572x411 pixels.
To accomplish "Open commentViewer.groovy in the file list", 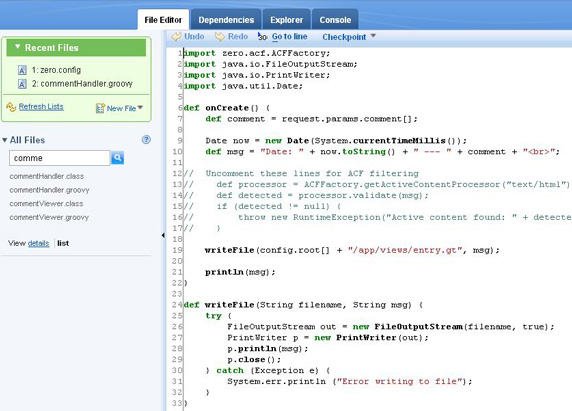I will click(x=49, y=217).
